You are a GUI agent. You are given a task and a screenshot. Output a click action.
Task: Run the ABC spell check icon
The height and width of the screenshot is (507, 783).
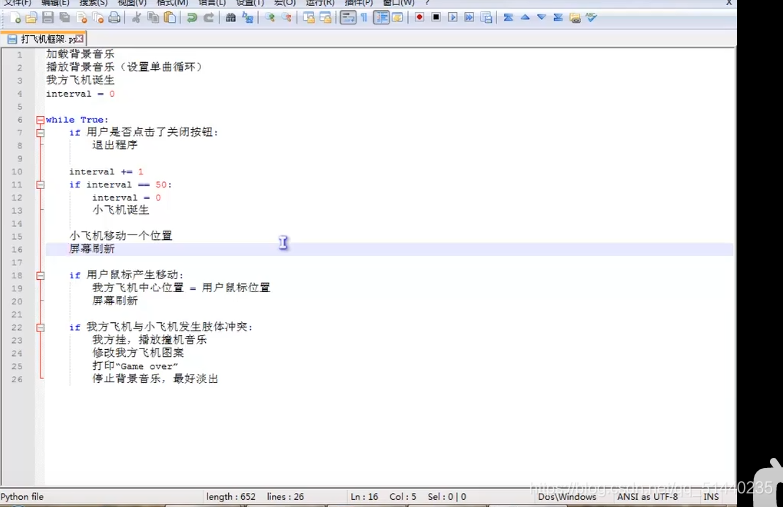[x=591, y=17]
